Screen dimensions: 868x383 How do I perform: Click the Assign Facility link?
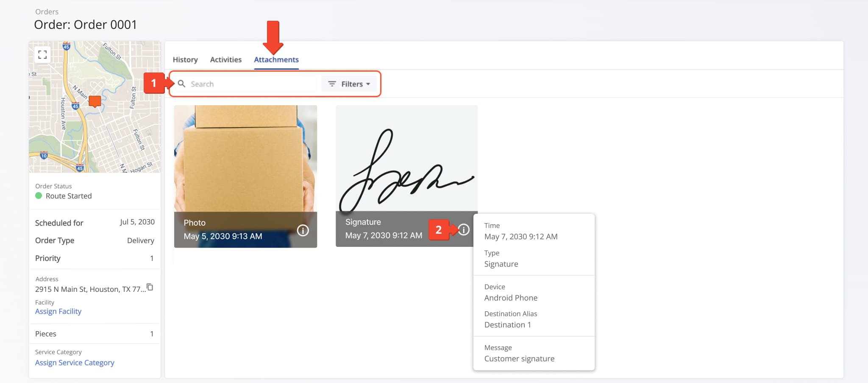coord(58,311)
